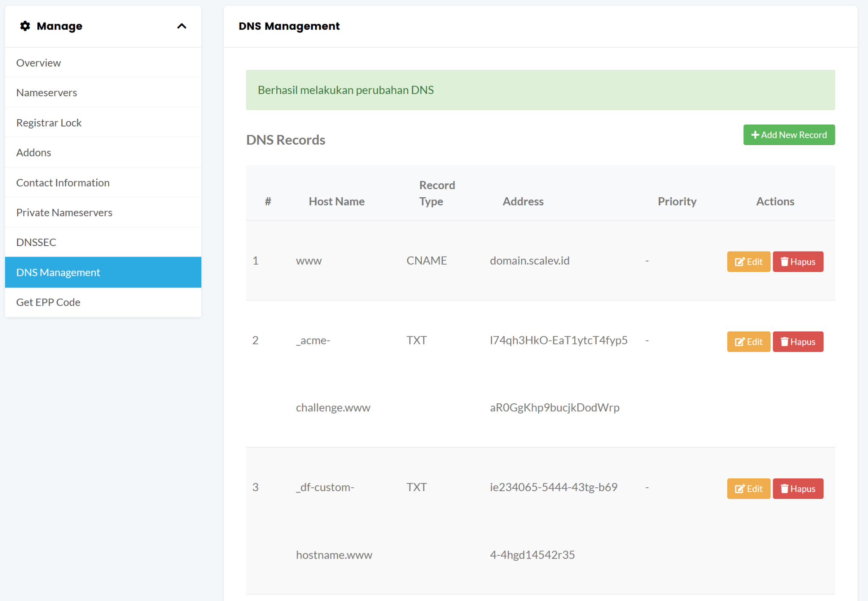
Task: Open Private Nameservers page
Action: pyautogui.click(x=103, y=212)
